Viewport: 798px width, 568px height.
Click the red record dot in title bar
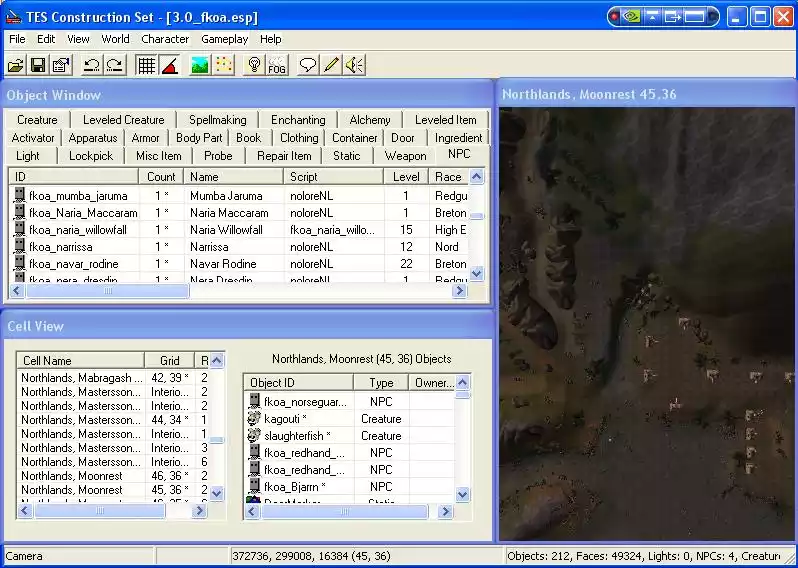pos(614,16)
